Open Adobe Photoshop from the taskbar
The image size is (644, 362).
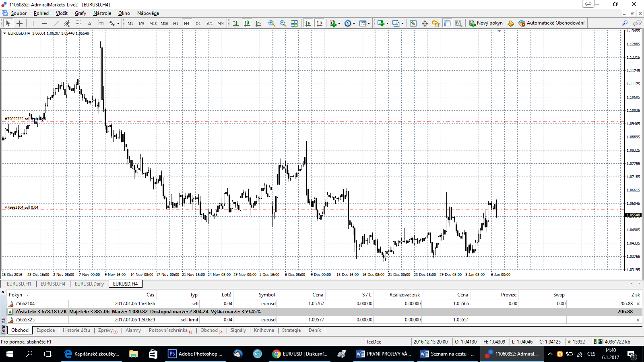[x=195, y=354]
